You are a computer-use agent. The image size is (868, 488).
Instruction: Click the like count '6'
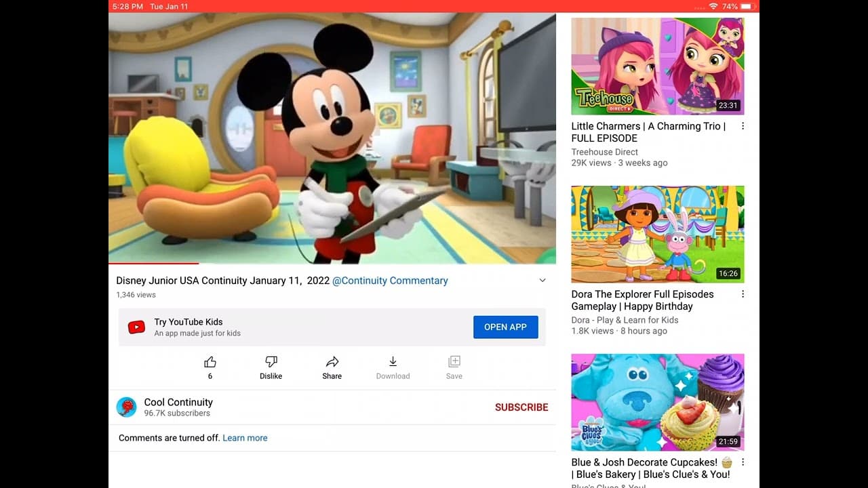(x=210, y=376)
